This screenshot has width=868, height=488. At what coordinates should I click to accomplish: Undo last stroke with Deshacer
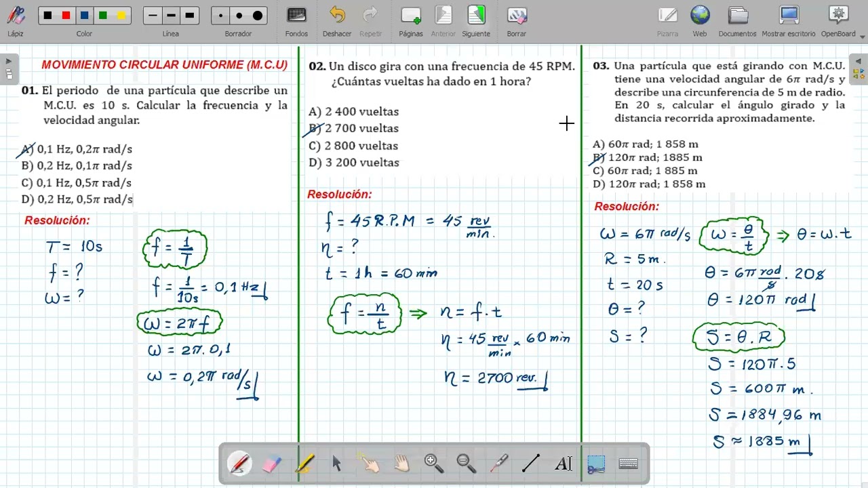coord(337,20)
